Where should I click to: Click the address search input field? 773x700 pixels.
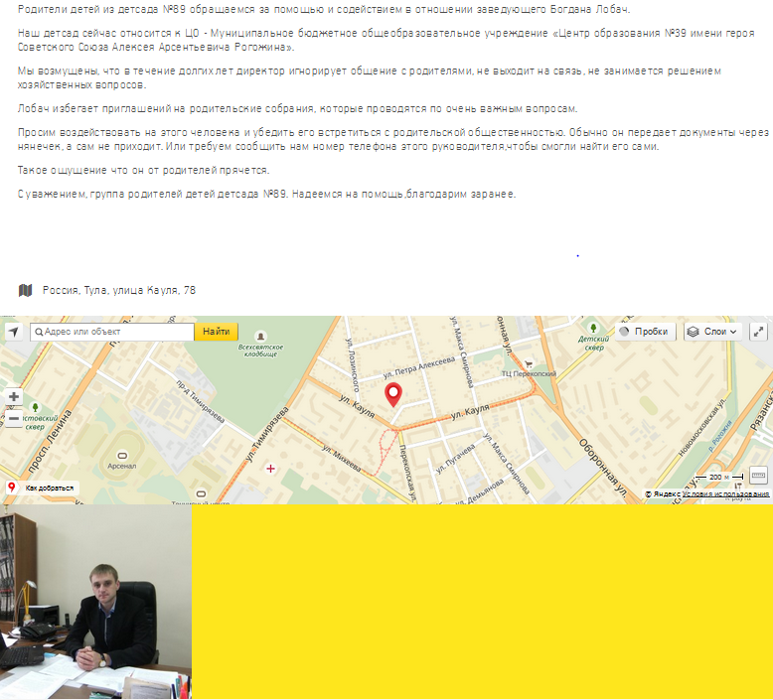[112, 332]
